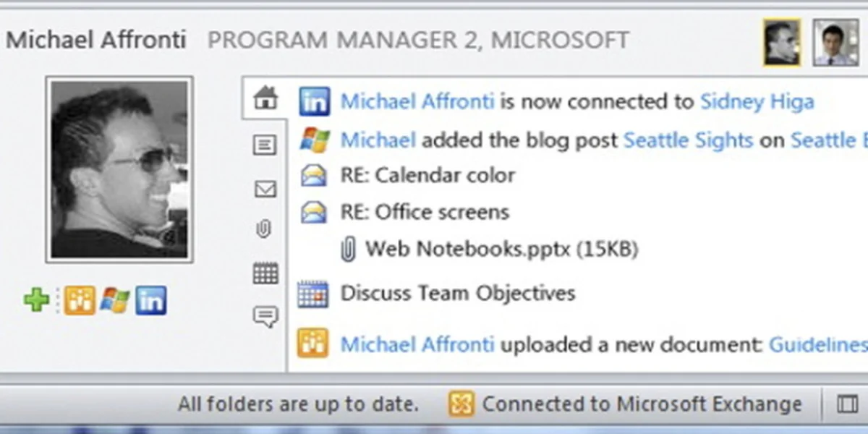
Task: Switch to the Meetings calendar tab
Action: pyautogui.click(x=265, y=273)
